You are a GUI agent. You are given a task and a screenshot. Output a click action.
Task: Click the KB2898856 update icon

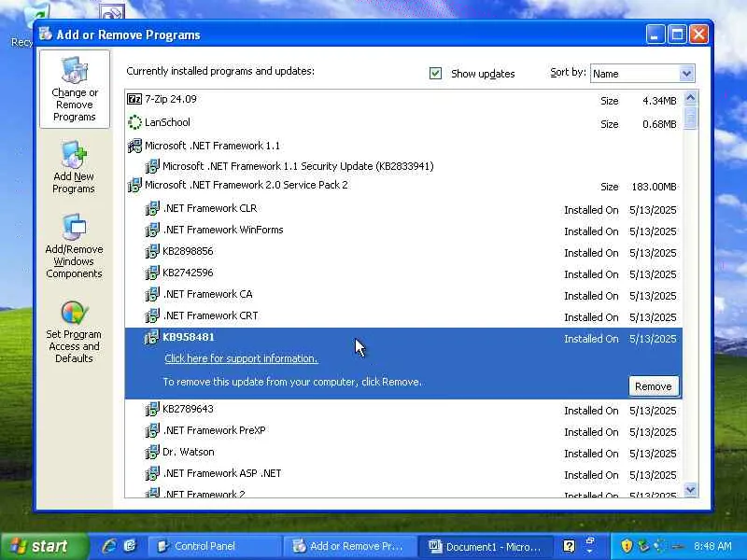[x=152, y=251]
